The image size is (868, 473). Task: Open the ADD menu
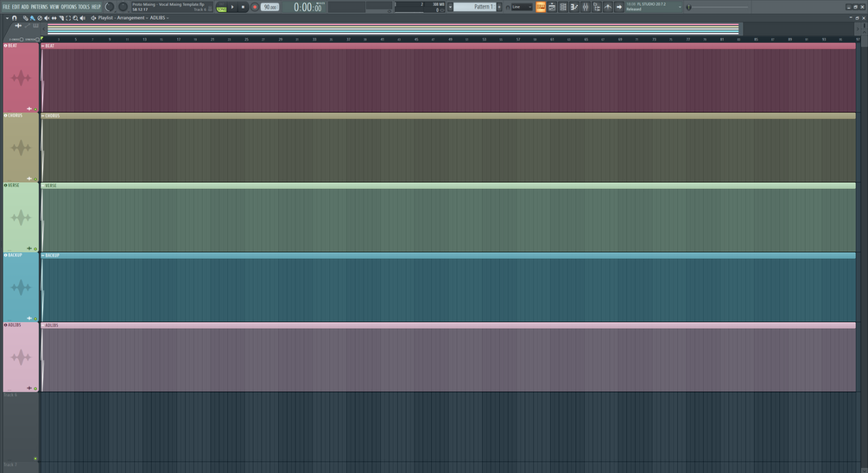pyautogui.click(x=25, y=7)
